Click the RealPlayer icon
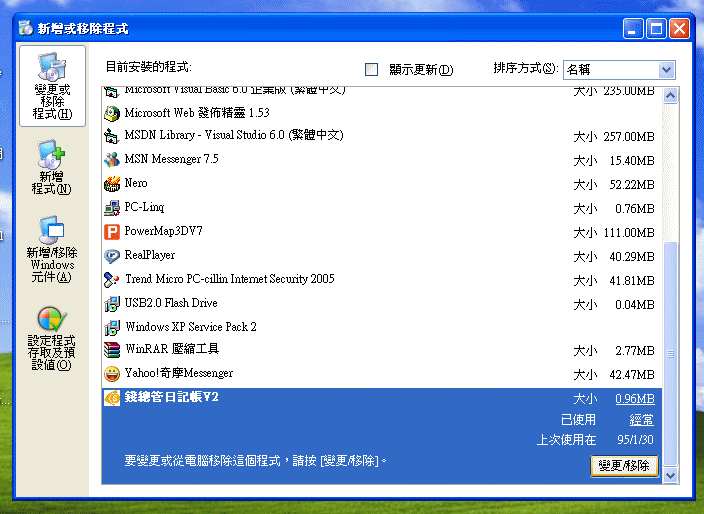The image size is (704, 514). tap(112, 256)
